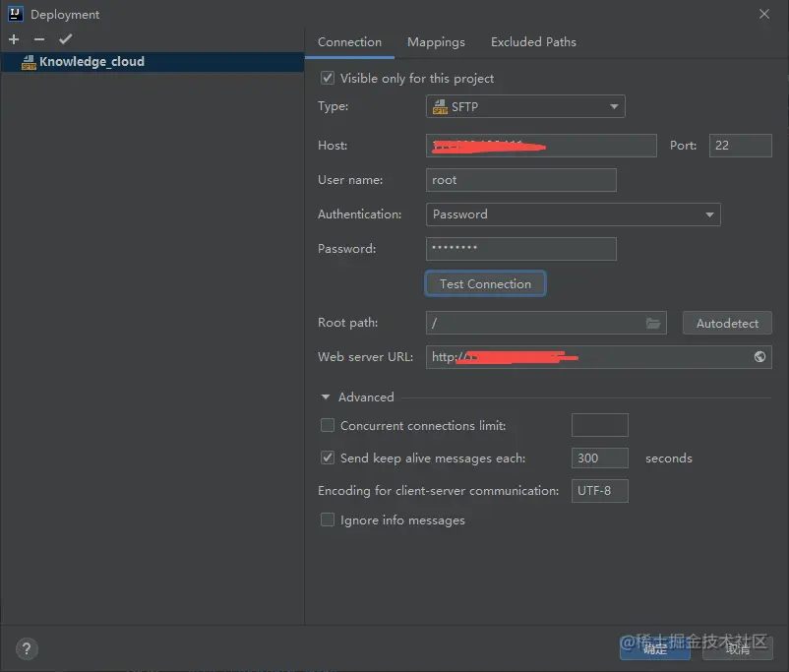Click the Test Connection button
Screen dimensions: 789x672
click(485, 284)
